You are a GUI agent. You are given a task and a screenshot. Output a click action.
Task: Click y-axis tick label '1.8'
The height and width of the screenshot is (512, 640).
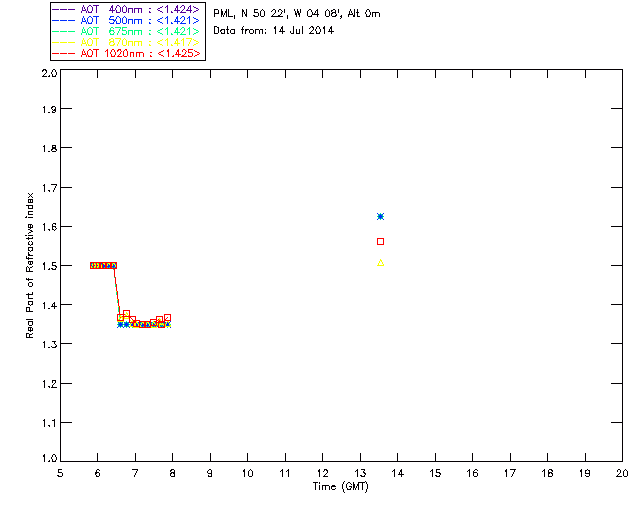[x=49, y=148]
